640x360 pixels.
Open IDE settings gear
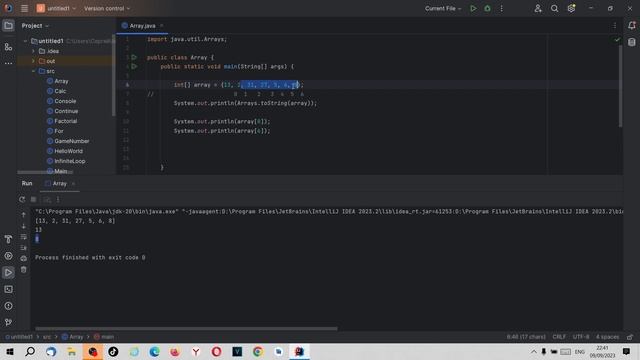(571, 8)
